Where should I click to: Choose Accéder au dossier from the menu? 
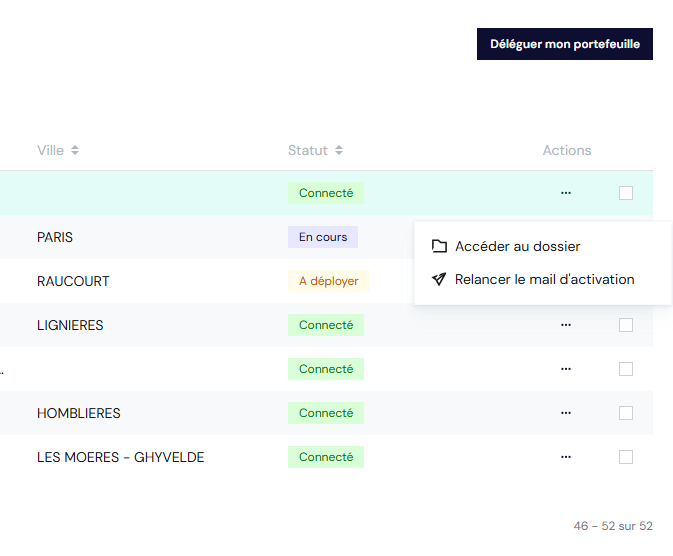[x=517, y=247]
